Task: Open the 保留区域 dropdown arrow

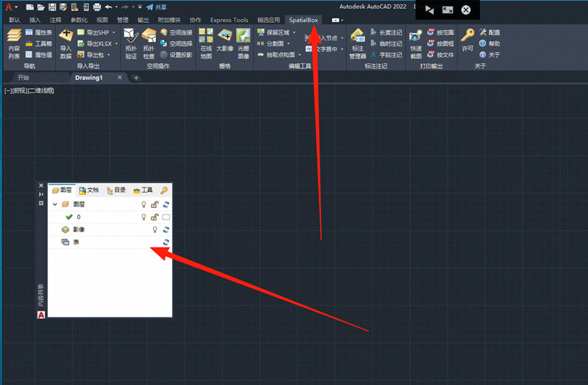Action: click(x=294, y=32)
